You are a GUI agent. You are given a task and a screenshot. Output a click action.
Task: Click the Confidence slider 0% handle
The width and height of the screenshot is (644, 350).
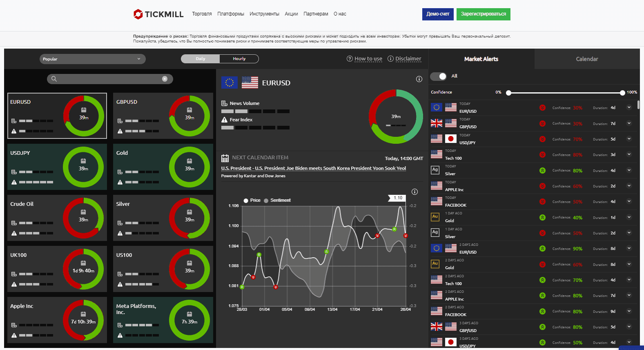[x=508, y=93]
